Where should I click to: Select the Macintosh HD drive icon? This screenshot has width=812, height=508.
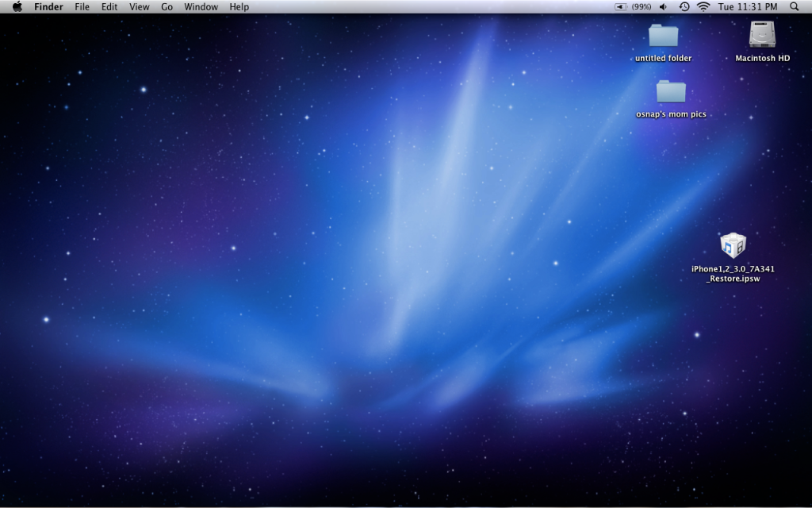[x=762, y=35]
